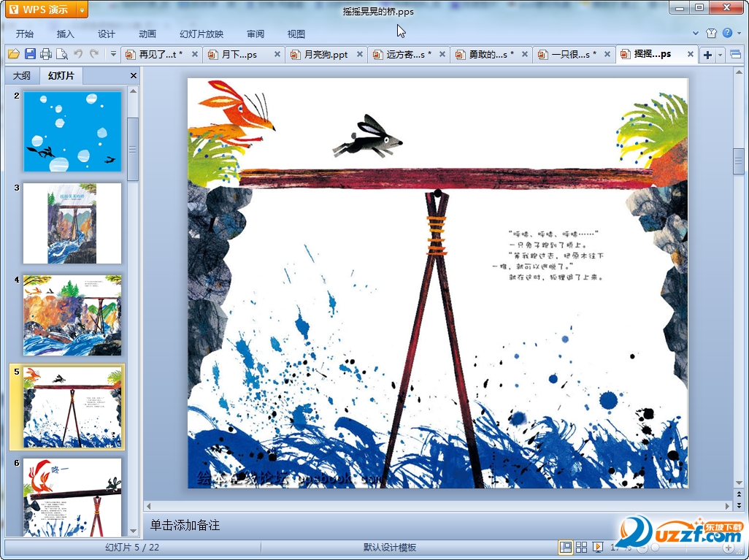This screenshot has width=749, height=560.
Task: Select slide 3 thumbnail
Action: [x=72, y=223]
